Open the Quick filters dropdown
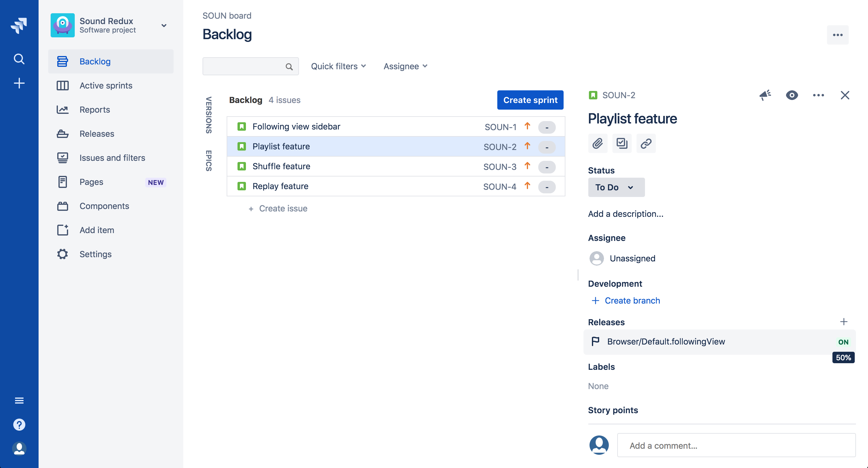868x468 pixels. [338, 66]
